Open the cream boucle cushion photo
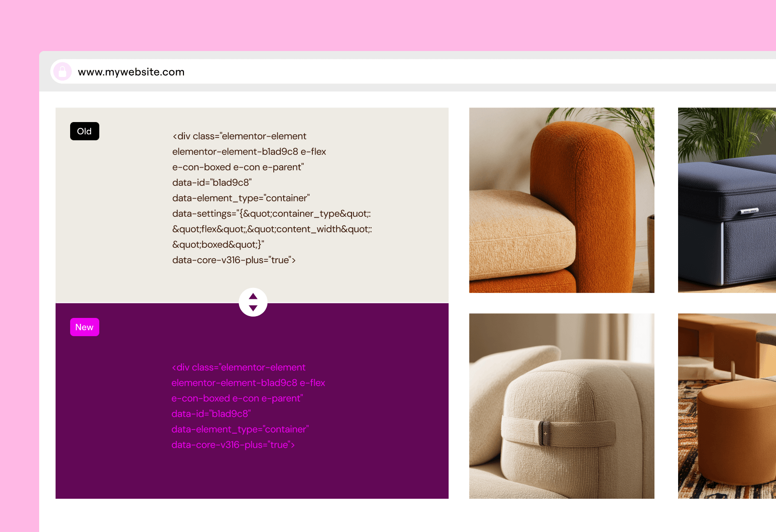Screen dimensions: 776x532 (x=562, y=406)
